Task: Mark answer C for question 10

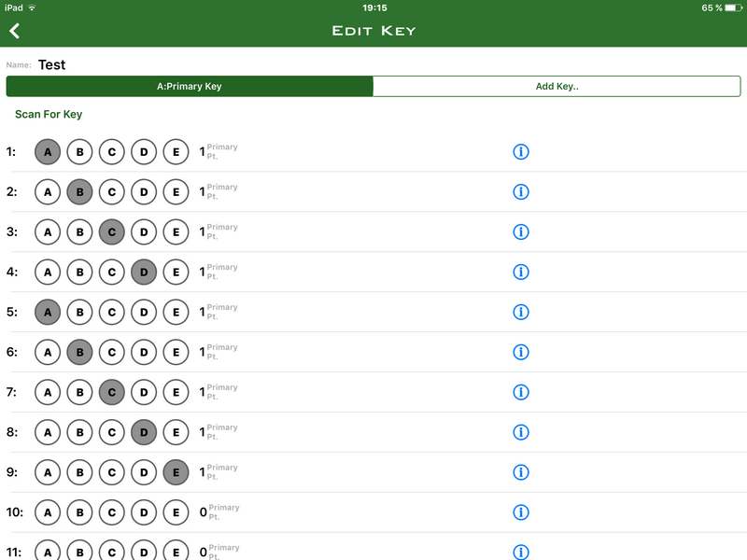Action: [111, 511]
